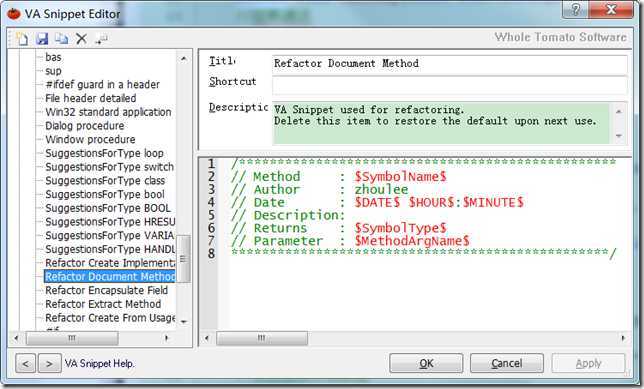
Task: Click the Delete snippet X icon
Action: [81, 39]
